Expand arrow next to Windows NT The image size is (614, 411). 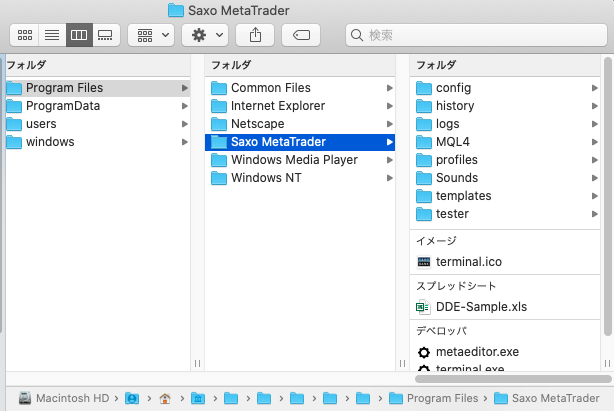pyautogui.click(x=390, y=178)
